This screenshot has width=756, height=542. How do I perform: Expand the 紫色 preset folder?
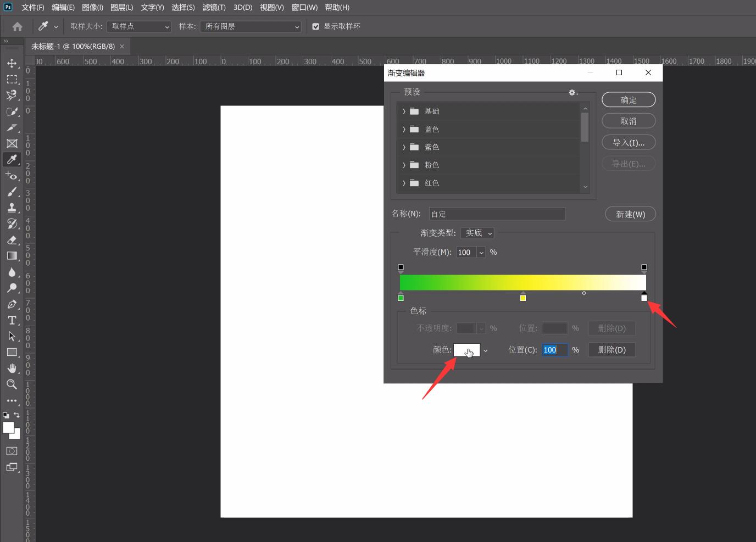404,147
